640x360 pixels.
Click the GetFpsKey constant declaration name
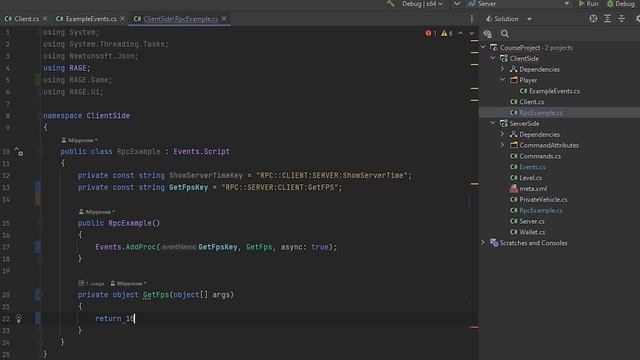pos(189,187)
